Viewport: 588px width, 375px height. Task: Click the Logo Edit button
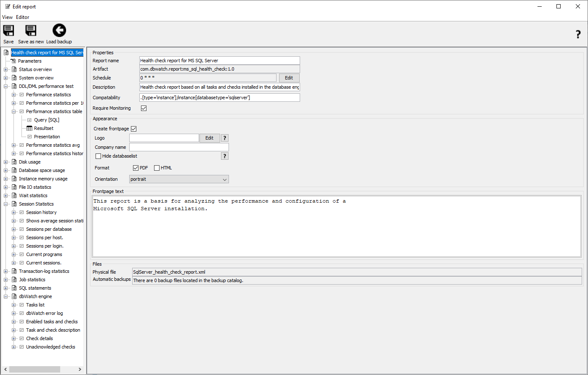[x=209, y=138]
